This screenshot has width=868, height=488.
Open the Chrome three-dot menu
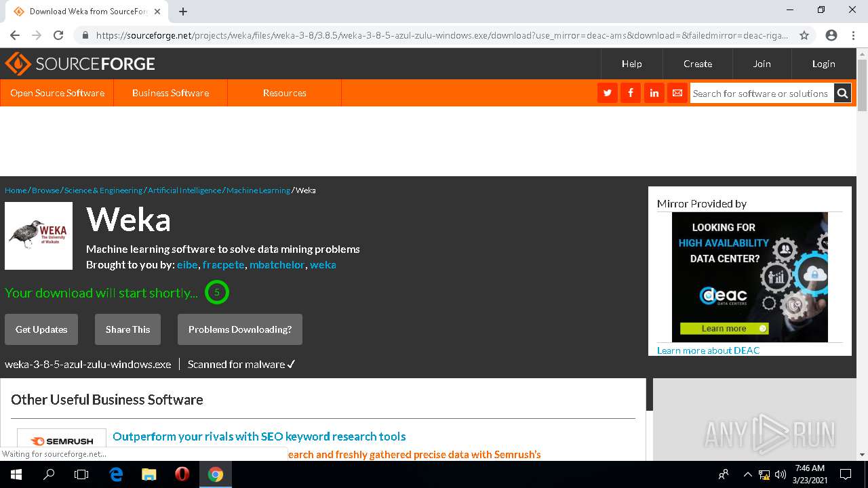(853, 35)
